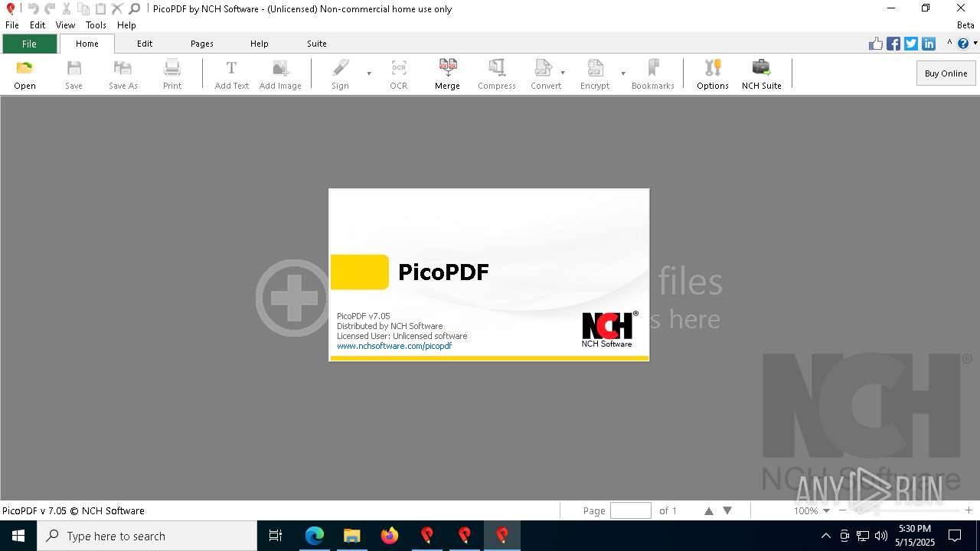Switch to the Help ribbon tab

(x=260, y=44)
